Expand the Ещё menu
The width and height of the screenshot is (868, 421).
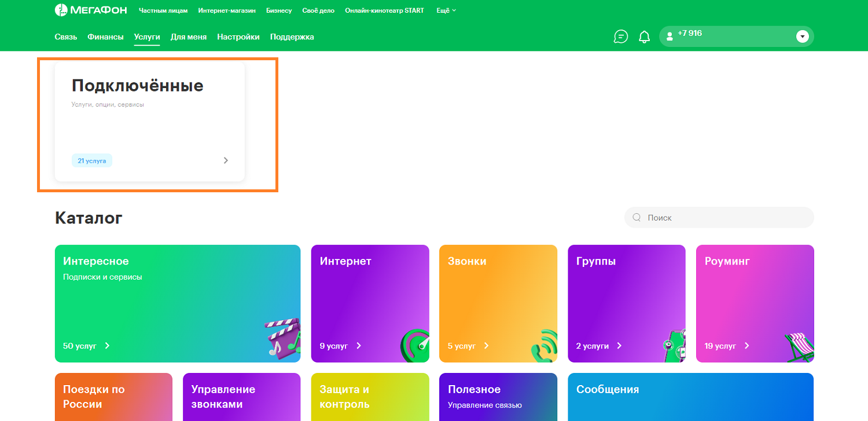coord(446,10)
